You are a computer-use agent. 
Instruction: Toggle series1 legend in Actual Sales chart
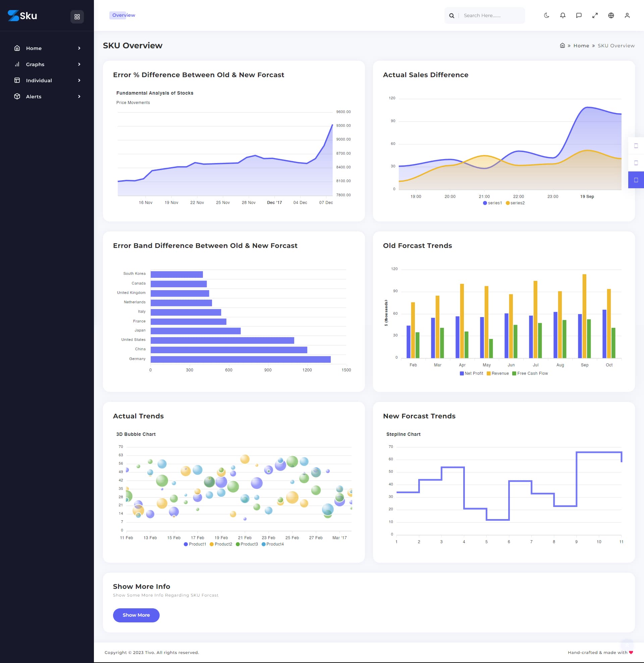[x=492, y=203]
